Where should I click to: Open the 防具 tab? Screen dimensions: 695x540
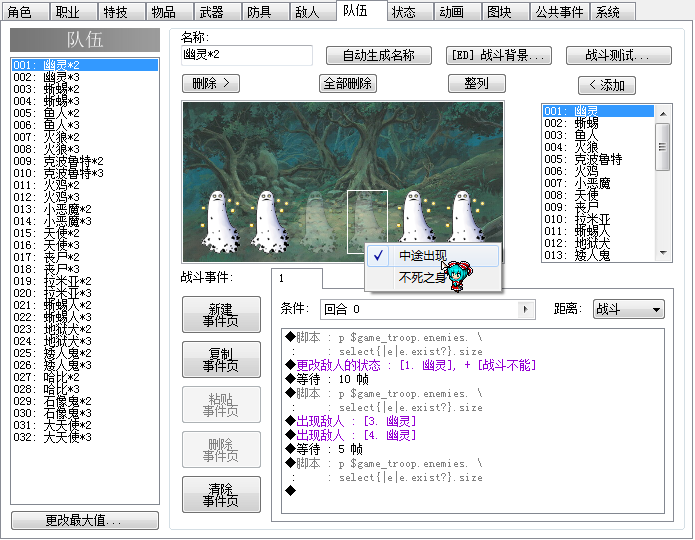265,12
